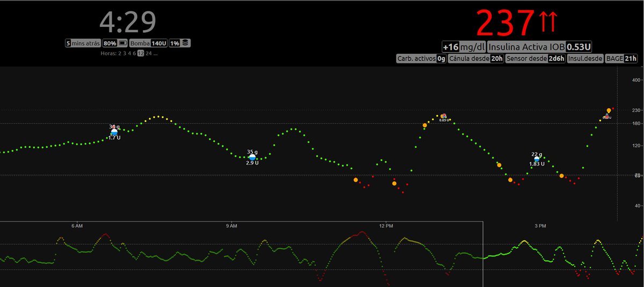The height and width of the screenshot is (287, 644).
Task: Open the 35 g meal bolus marker
Action: point(252,157)
